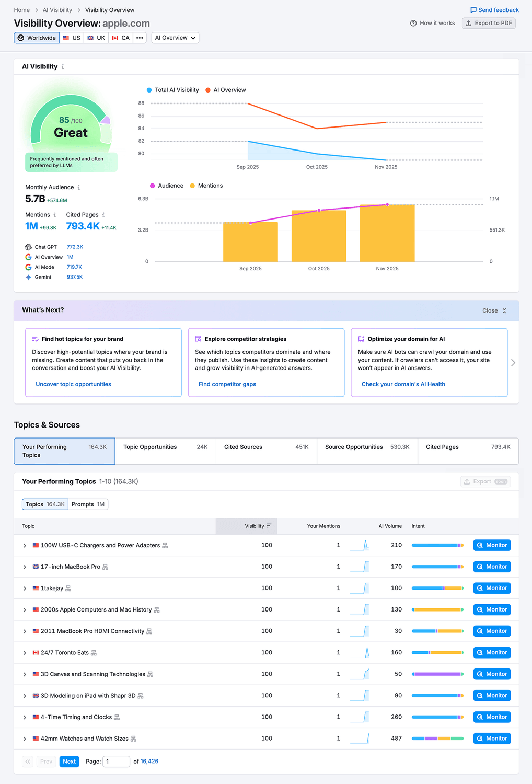Click inside the page number field
Viewport: 532px width, 784px height.
(115, 762)
